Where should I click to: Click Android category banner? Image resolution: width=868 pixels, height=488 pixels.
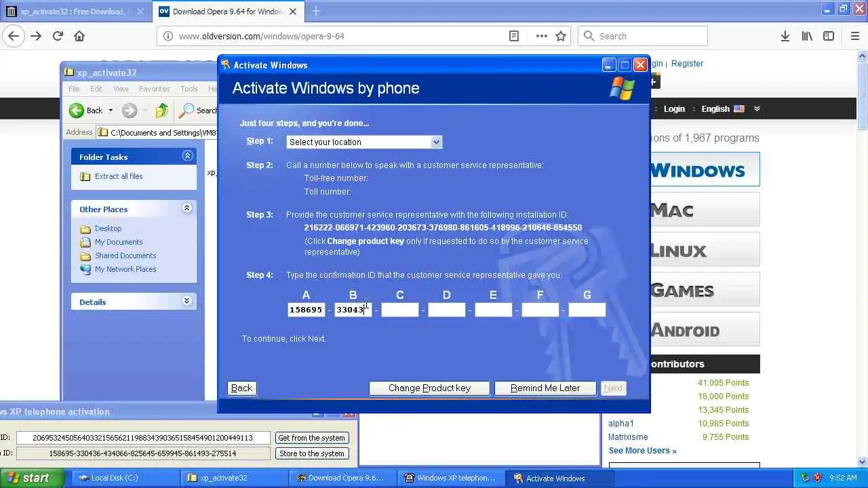tap(705, 329)
